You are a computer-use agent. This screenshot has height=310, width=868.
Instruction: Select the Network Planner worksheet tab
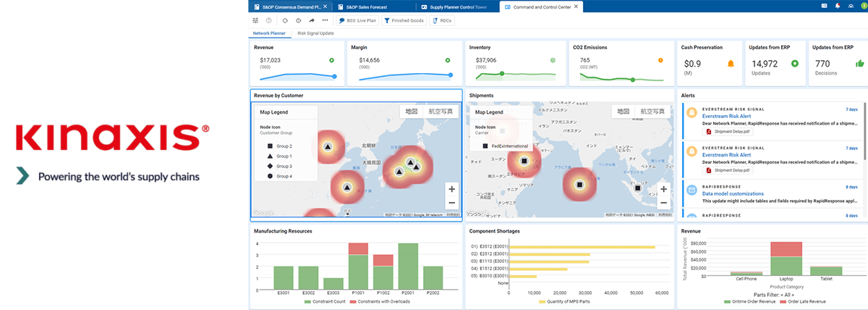[x=270, y=33]
